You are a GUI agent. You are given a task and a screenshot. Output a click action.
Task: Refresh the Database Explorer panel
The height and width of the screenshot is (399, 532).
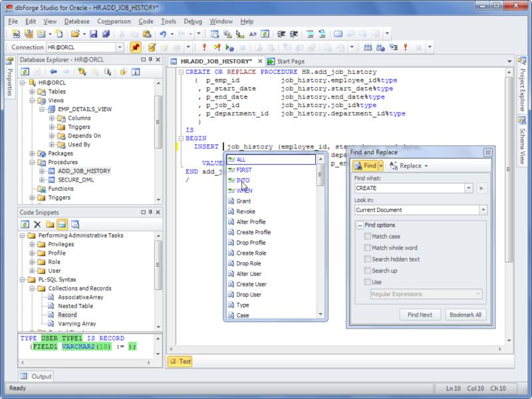click(x=25, y=70)
